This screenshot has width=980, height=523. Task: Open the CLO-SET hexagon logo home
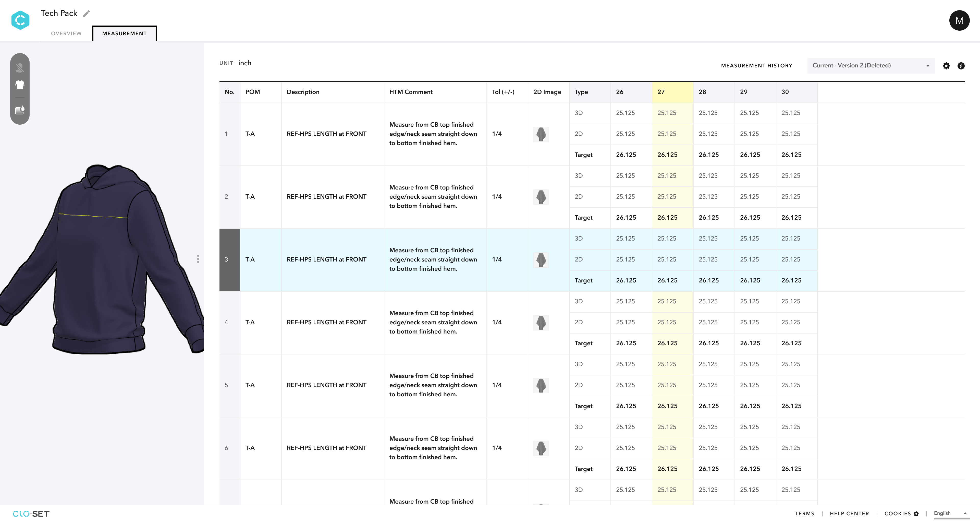pos(20,20)
